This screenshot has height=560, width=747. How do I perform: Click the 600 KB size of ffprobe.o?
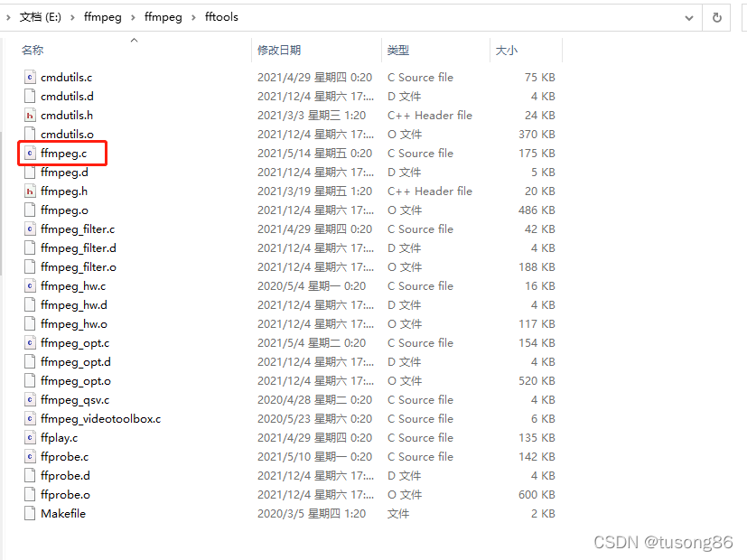tap(537, 495)
